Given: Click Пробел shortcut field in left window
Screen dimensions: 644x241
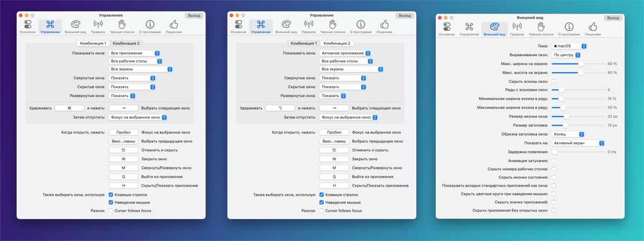Looking at the screenshot, I should [123, 132].
